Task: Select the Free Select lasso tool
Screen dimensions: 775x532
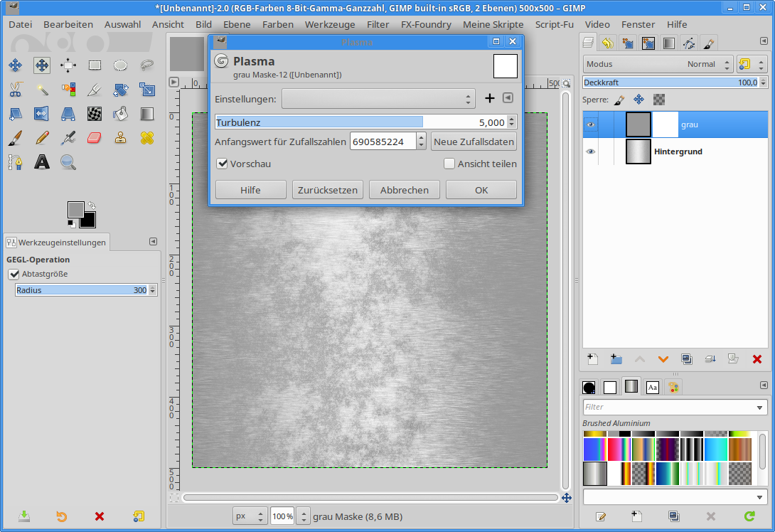Action: pos(146,65)
